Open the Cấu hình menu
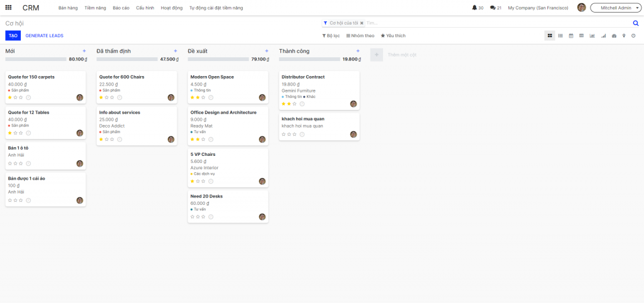Viewport: 644px width, 303px height. (145, 8)
